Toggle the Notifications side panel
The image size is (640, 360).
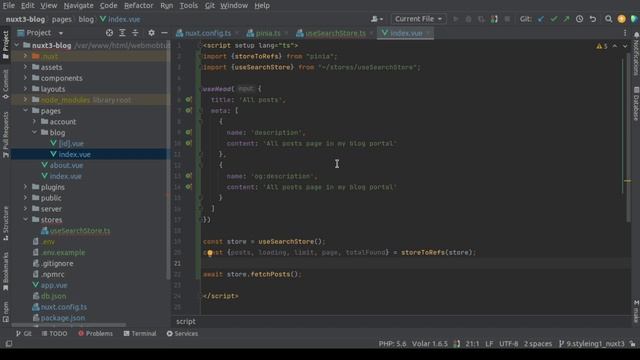coord(636,54)
